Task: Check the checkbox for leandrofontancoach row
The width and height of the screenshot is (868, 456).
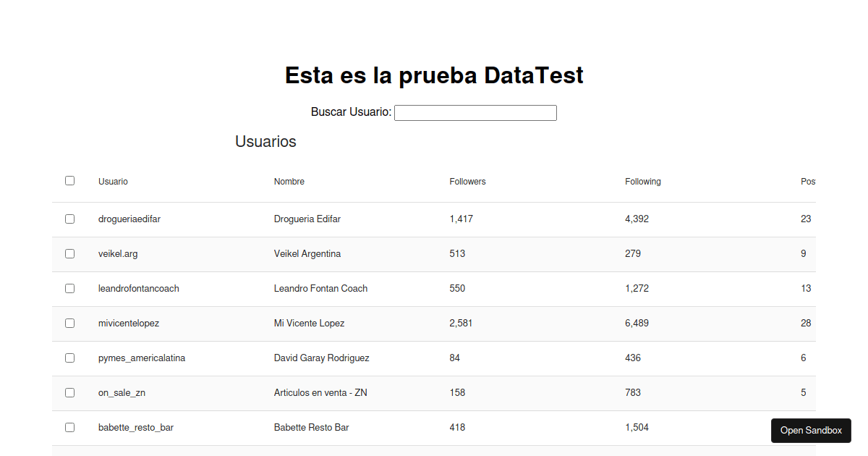Action: tap(69, 288)
